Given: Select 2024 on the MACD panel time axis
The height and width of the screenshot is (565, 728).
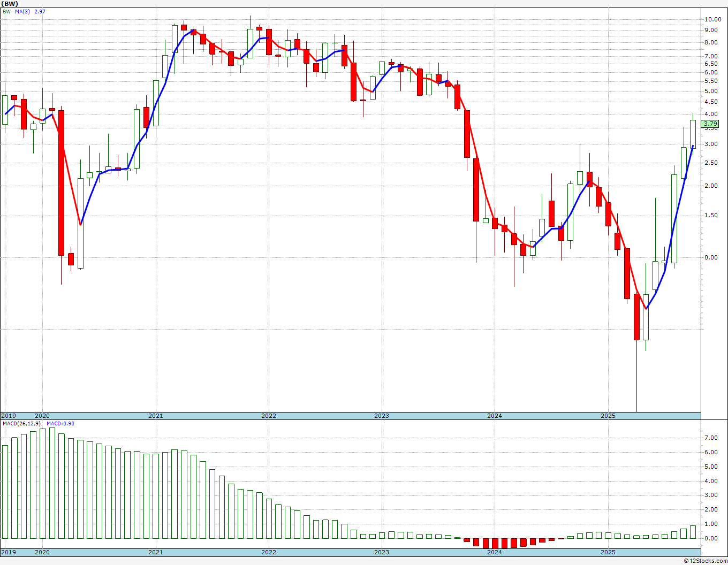Looking at the screenshot, I should pos(495,552).
